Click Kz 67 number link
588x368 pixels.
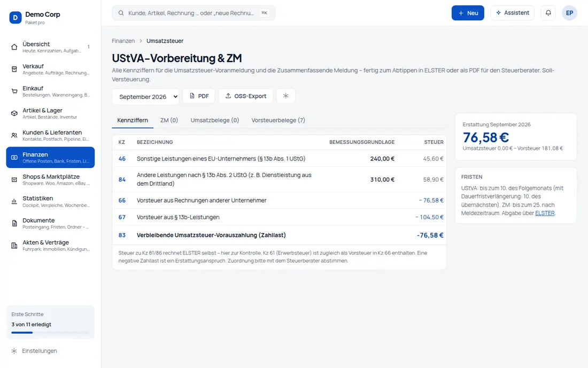tap(122, 217)
